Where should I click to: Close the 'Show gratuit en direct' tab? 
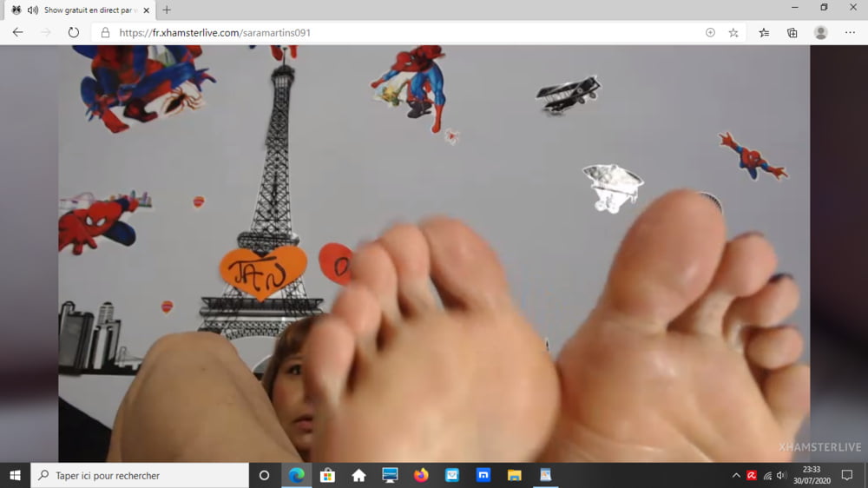tap(146, 10)
